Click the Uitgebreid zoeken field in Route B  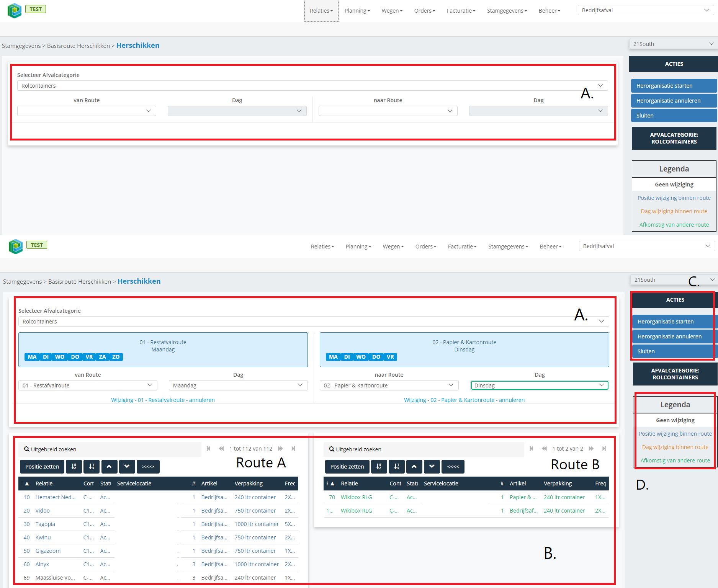point(424,449)
